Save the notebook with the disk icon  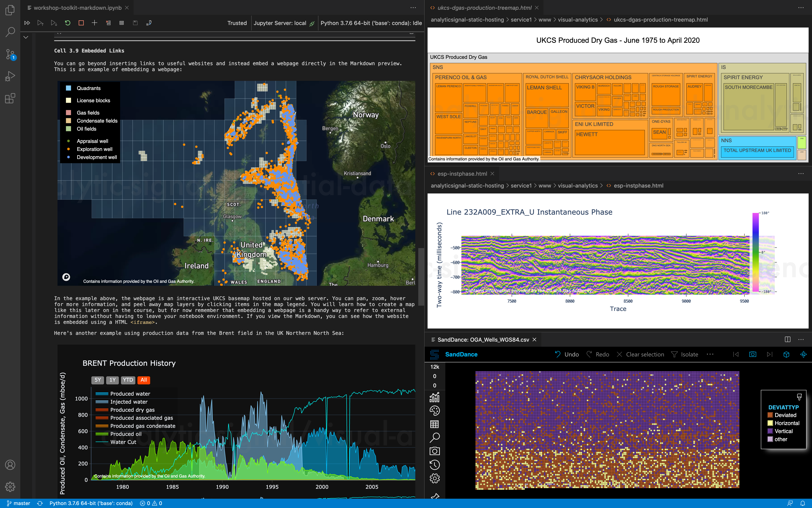tap(135, 23)
